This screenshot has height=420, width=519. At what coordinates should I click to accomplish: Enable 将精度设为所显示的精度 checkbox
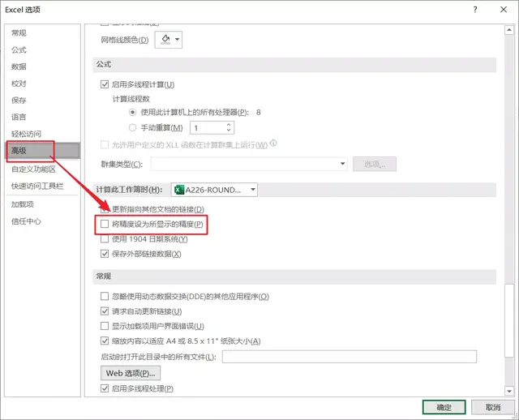(105, 224)
